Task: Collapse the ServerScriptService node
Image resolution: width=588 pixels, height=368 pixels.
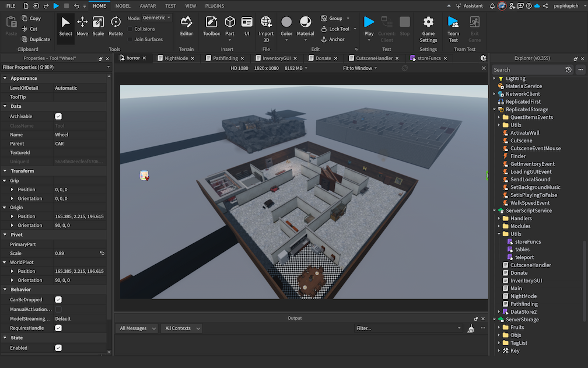Action: [494, 211]
